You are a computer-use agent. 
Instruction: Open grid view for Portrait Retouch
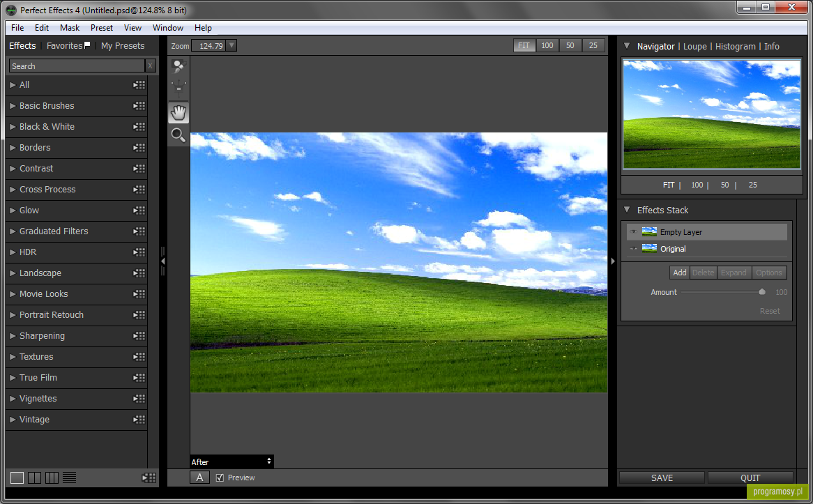pos(139,315)
